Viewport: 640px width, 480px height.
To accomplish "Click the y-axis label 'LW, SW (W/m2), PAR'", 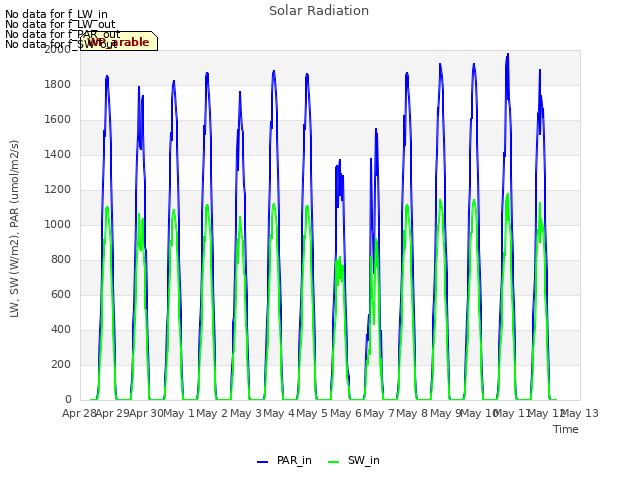I will pyautogui.click(x=14, y=229).
